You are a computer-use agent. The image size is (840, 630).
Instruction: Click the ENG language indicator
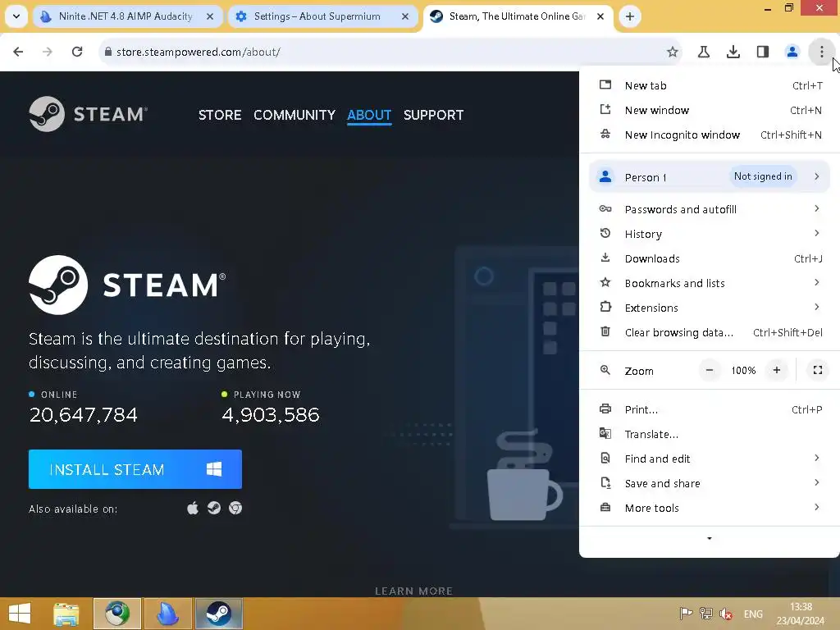pos(753,614)
